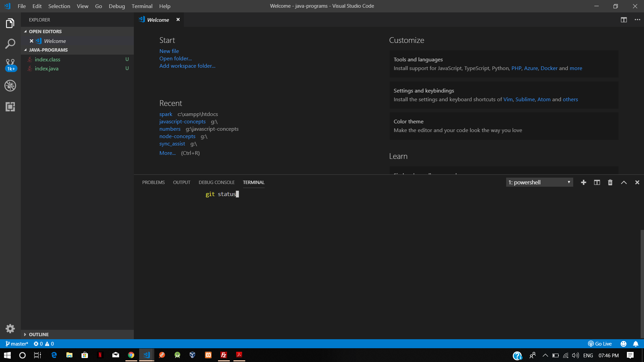644x362 pixels.
Task: Kill the terminal with trash icon
Action: point(610,182)
